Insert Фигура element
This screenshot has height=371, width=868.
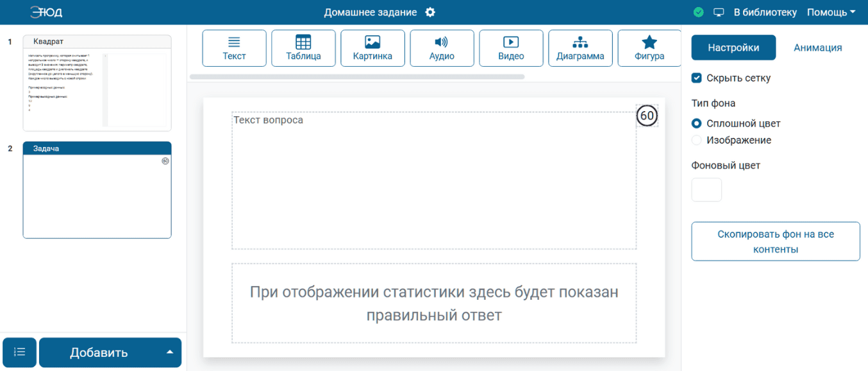pyautogui.click(x=649, y=48)
